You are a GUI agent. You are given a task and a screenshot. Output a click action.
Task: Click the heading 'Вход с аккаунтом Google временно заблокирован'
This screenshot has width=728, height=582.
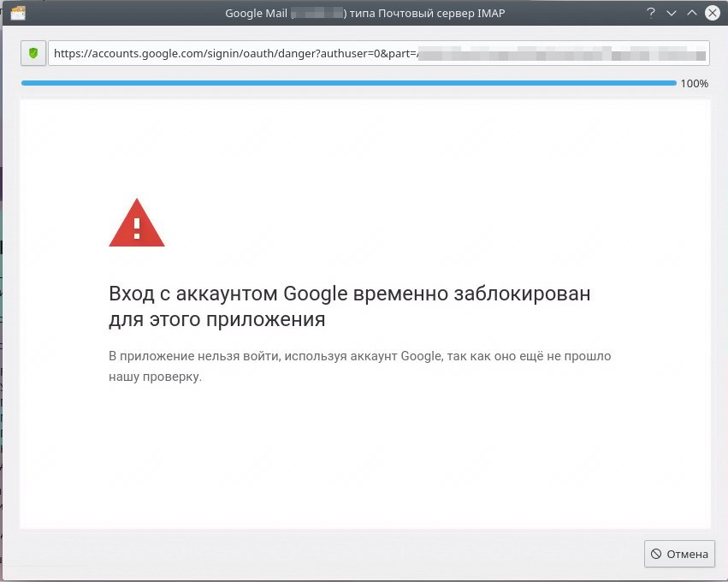point(350,294)
